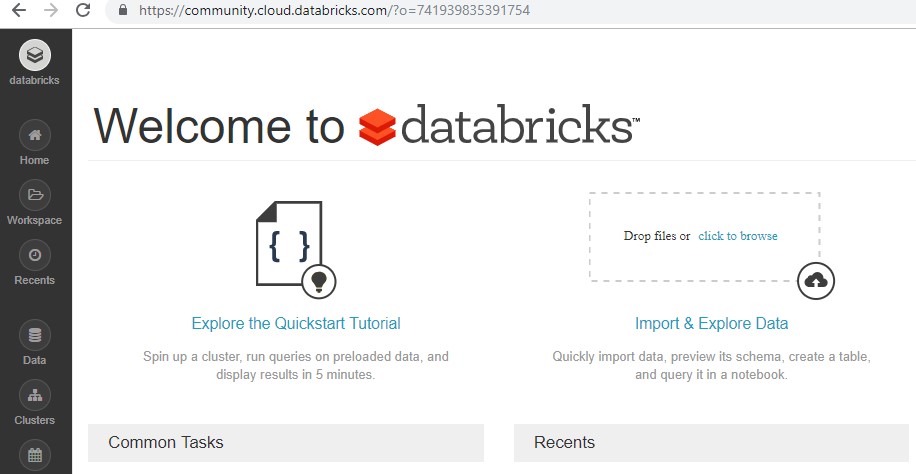
Task: Click the calendar icon at sidebar bottom
Action: tap(35, 456)
